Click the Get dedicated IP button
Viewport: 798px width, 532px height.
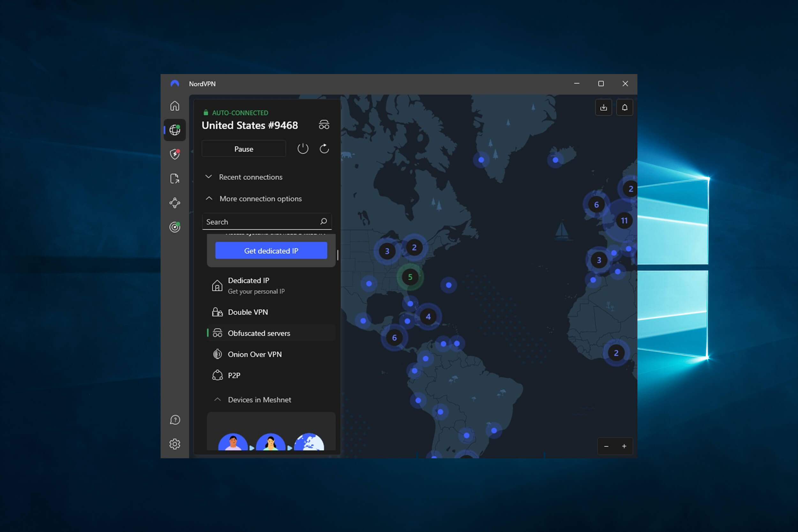coord(271,251)
